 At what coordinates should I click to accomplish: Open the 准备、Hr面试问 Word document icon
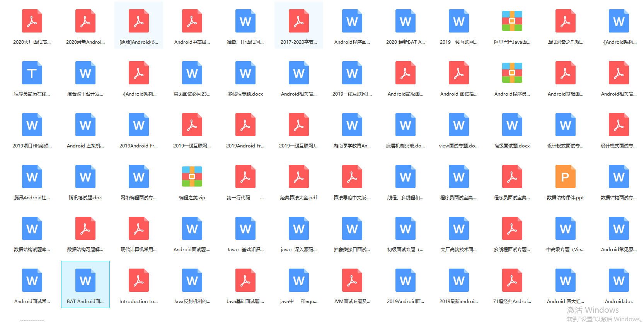245,21
